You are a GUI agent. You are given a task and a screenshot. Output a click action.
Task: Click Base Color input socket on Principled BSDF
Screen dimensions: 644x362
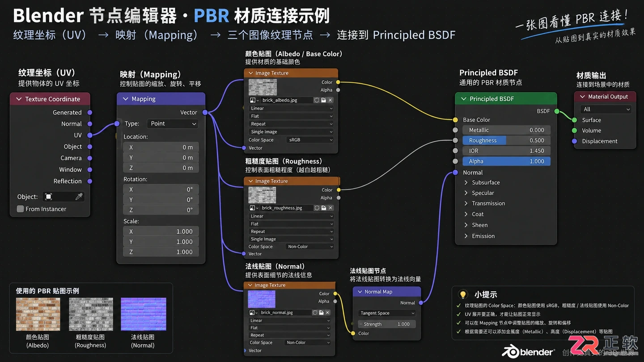tap(455, 120)
